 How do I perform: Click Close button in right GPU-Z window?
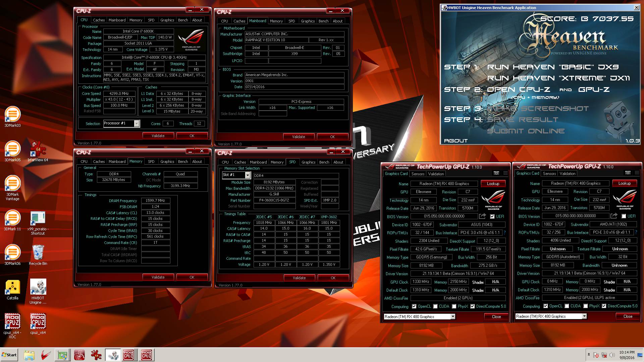click(x=628, y=316)
